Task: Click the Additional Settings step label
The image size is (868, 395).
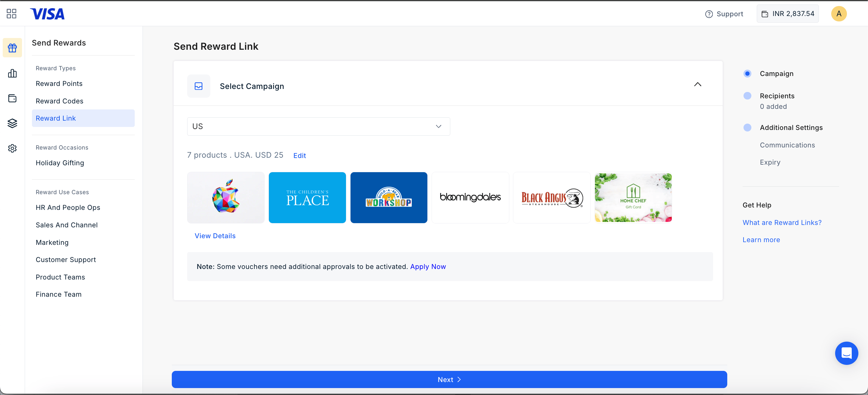Action: (791, 128)
